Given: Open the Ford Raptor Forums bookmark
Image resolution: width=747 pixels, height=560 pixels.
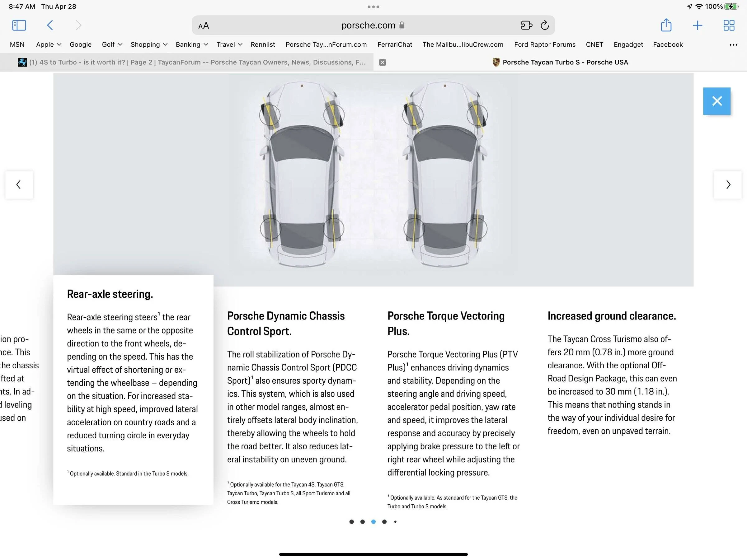Looking at the screenshot, I should click(545, 44).
